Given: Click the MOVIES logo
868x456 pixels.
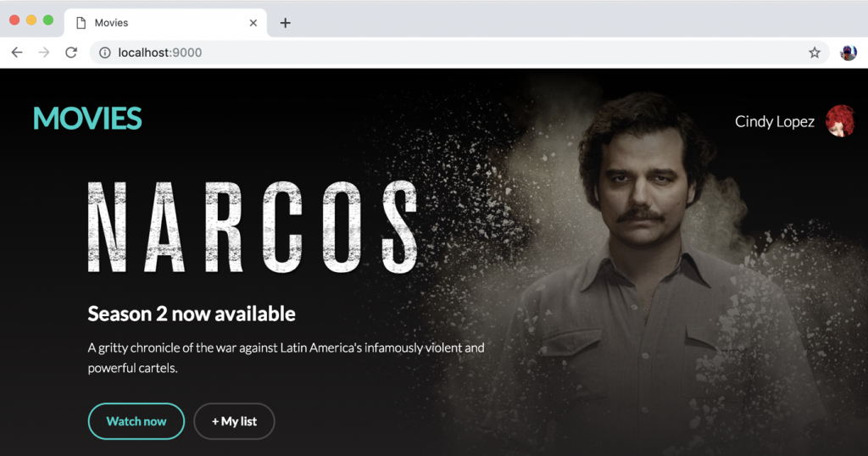Looking at the screenshot, I should [x=87, y=119].
